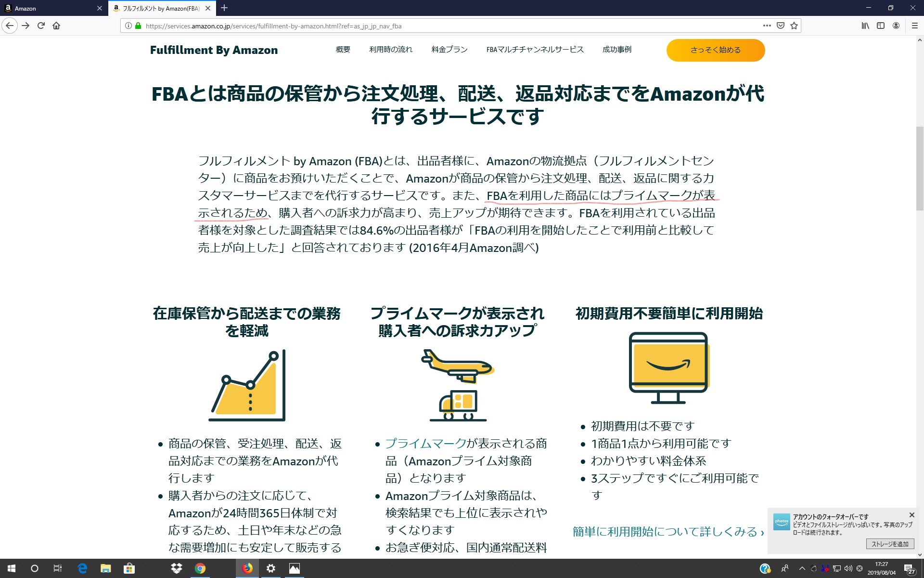
Task: Click the Amazon Photos notification icon
Action: point(782,523)
